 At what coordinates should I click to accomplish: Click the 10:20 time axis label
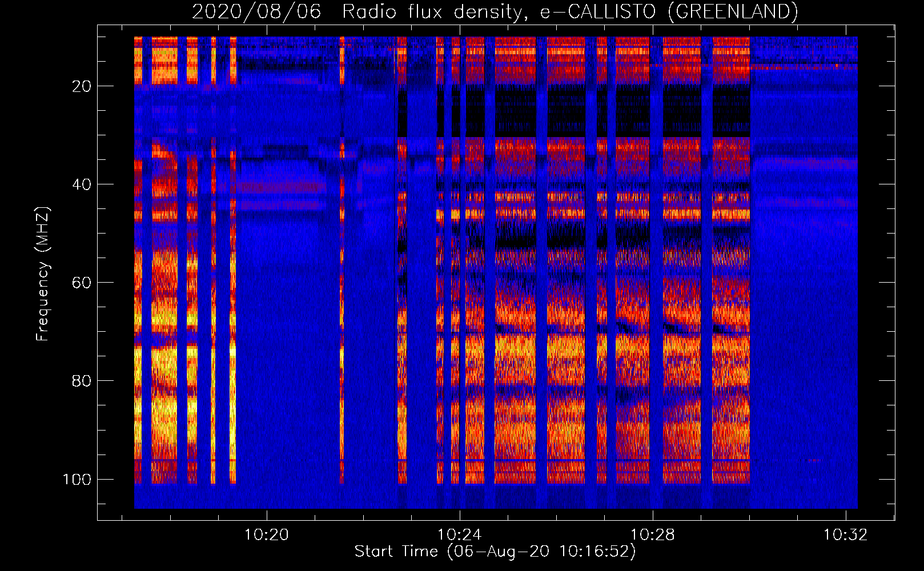point(267,535)
